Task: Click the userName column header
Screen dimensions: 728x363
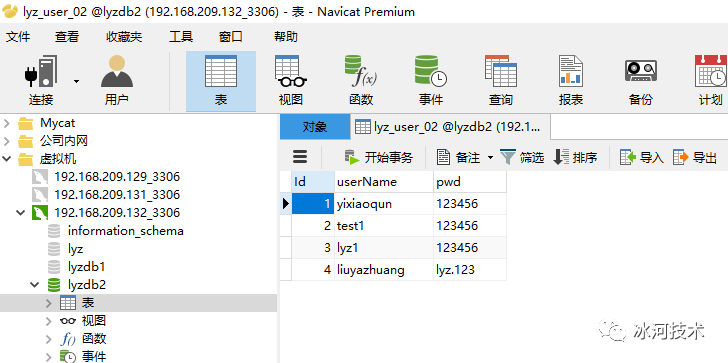Action: pos(384,182)
